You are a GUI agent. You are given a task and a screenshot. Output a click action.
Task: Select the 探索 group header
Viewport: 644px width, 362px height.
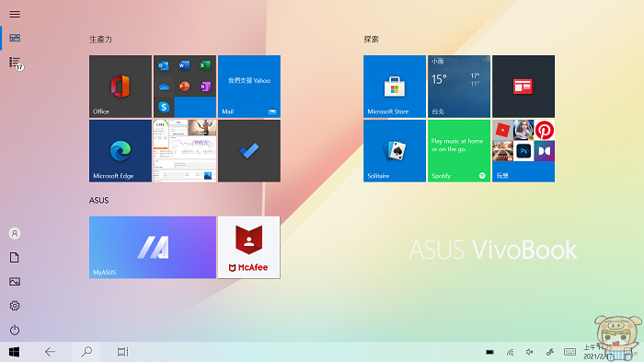[372, 40]
